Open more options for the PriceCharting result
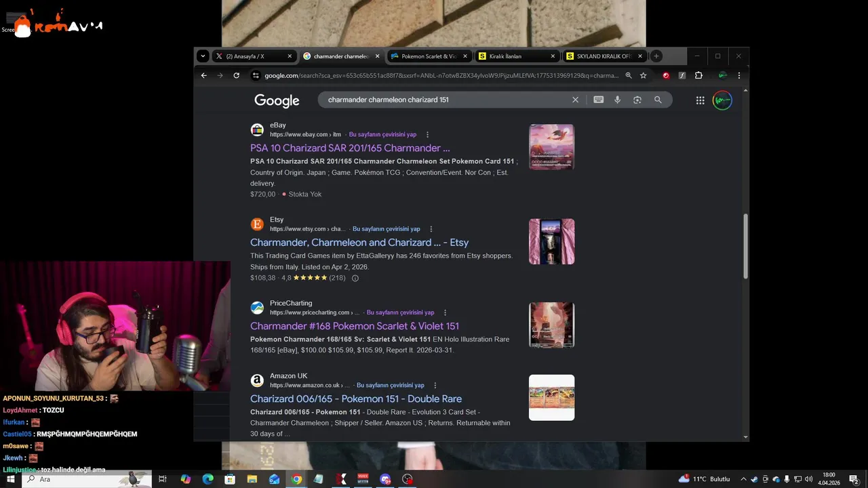Viewport: 868px width, 488px height. point(445,312)
